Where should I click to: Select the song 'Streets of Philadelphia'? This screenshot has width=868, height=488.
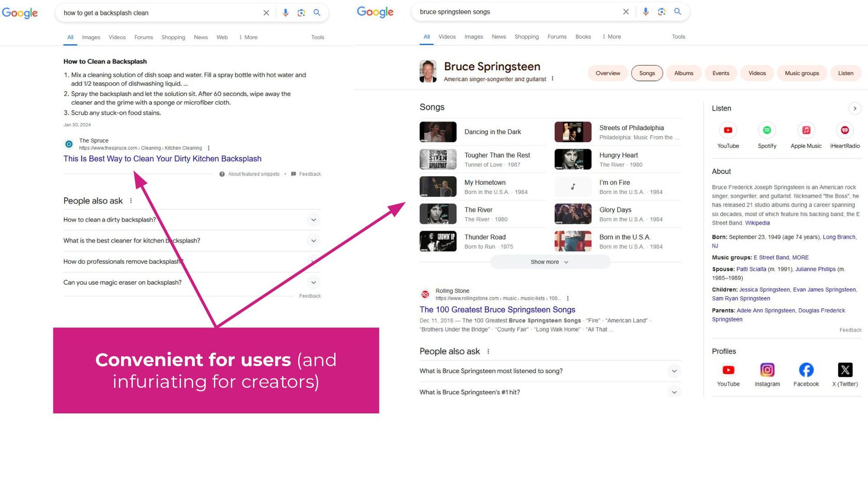(618, 132)
